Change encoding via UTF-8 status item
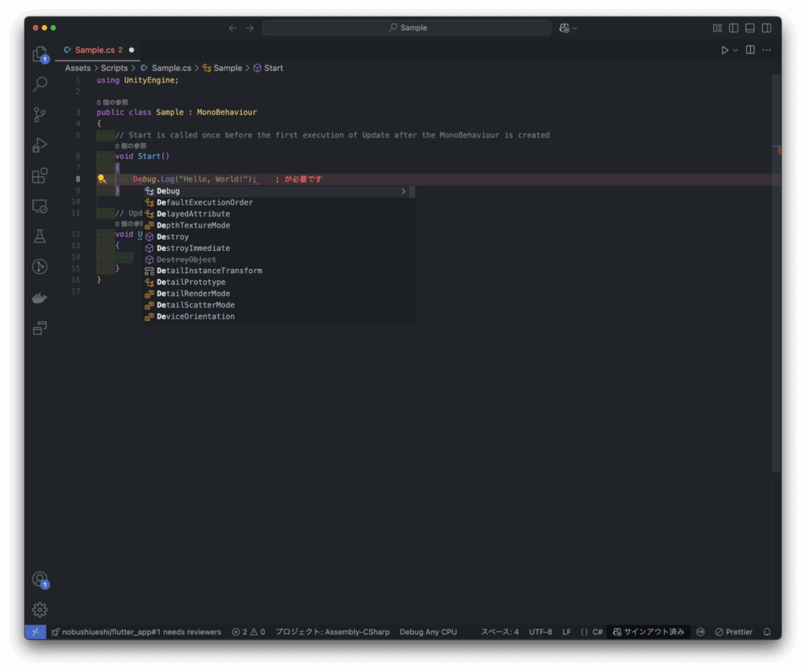 (540, 632)
